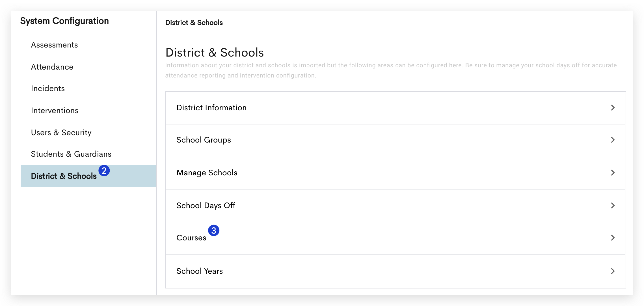Open the School Years row
This screenshot has height=306, width=644.
tap(396, 271)
